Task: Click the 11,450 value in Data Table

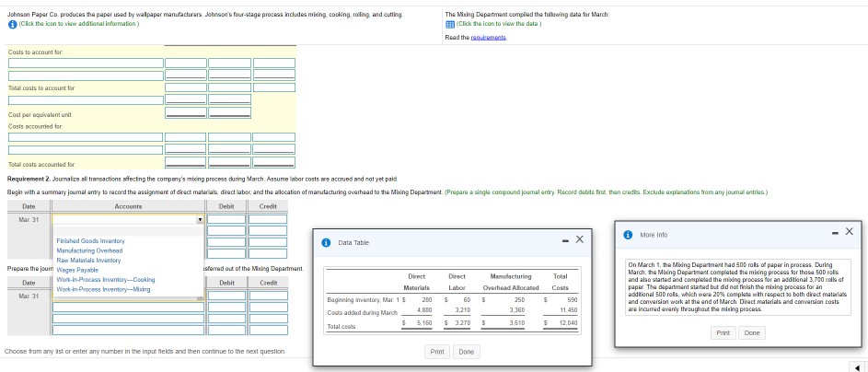Action: (569, 310)
